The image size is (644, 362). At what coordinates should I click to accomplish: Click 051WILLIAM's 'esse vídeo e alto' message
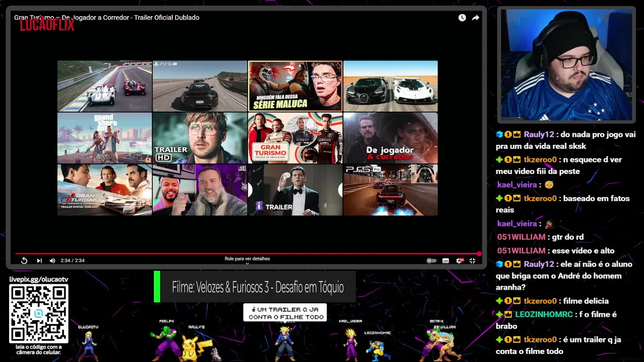pyautogui.click(x=555, y=250)
